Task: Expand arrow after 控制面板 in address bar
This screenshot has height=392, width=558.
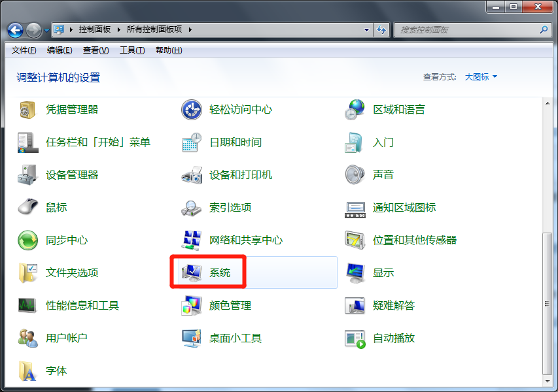Action: click(x=119, y=29)
